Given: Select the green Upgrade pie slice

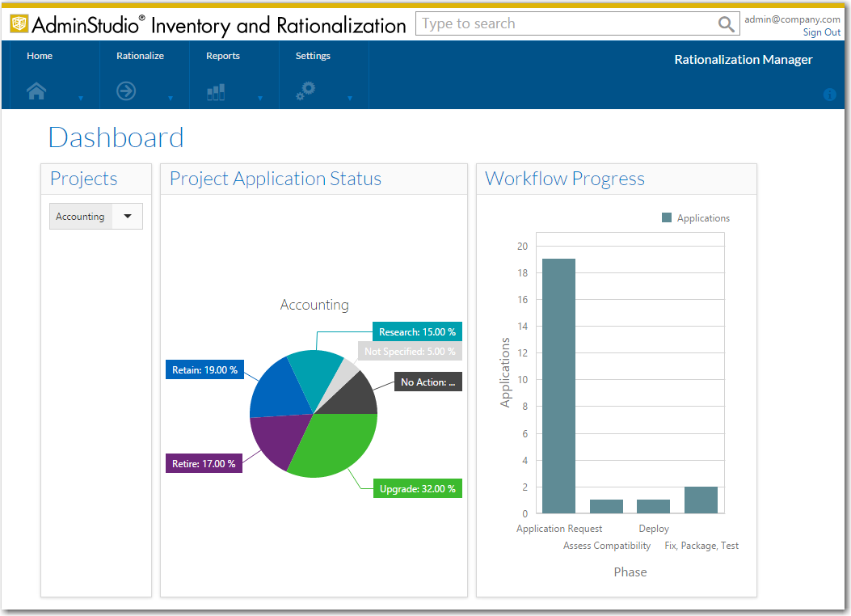Looking at the screenshot, I should pyautogui.click(x=336, y=442).
